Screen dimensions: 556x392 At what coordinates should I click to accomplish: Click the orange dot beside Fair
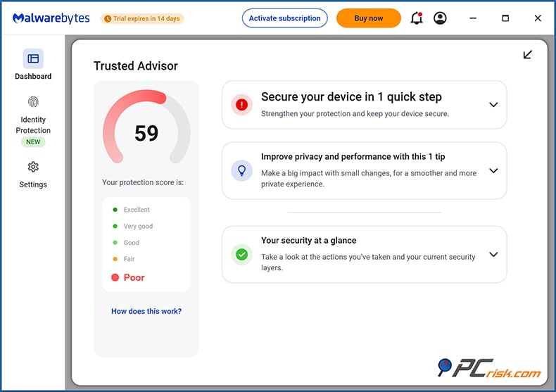tap(115, 259)
